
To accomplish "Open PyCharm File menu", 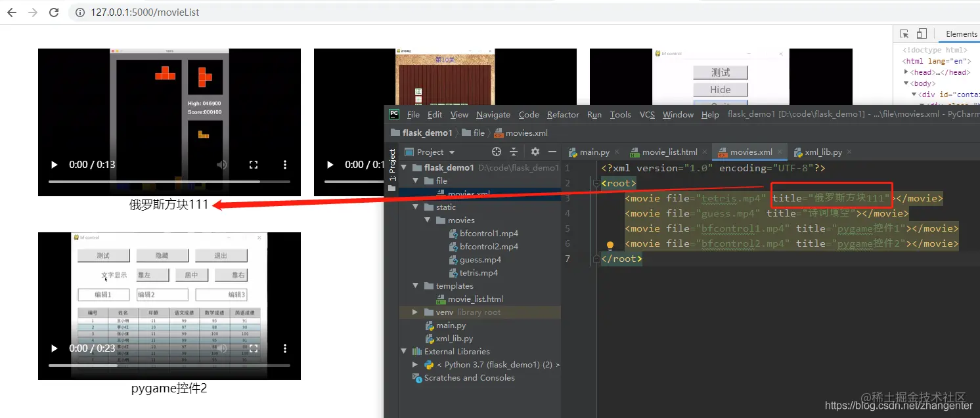I will pos(413,114).
